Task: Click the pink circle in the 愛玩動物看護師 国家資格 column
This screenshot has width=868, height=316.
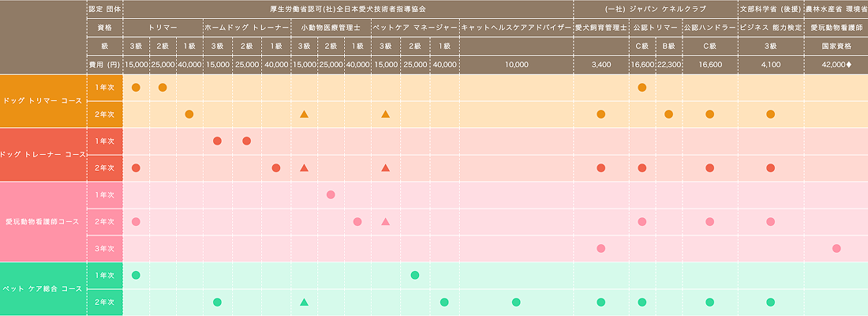Action: (x=836, y=249)
